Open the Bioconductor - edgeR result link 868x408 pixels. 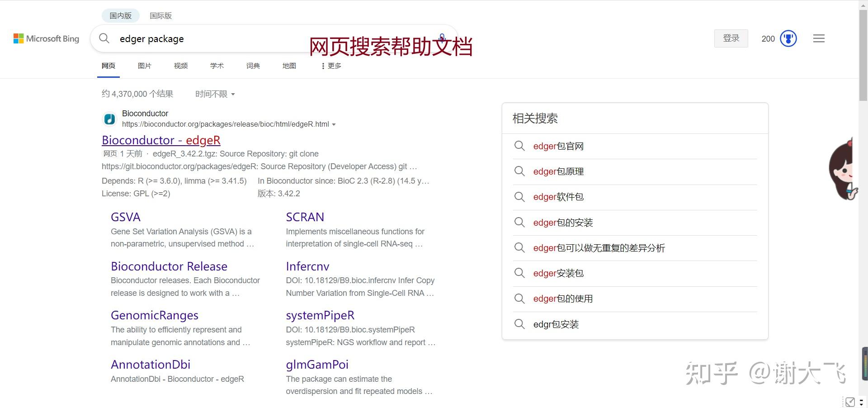pos(161,140)
